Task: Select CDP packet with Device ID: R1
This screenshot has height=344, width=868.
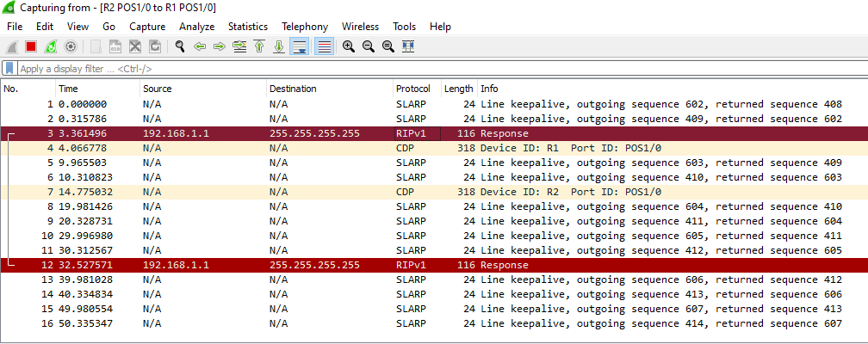Action: coord(434,148)
